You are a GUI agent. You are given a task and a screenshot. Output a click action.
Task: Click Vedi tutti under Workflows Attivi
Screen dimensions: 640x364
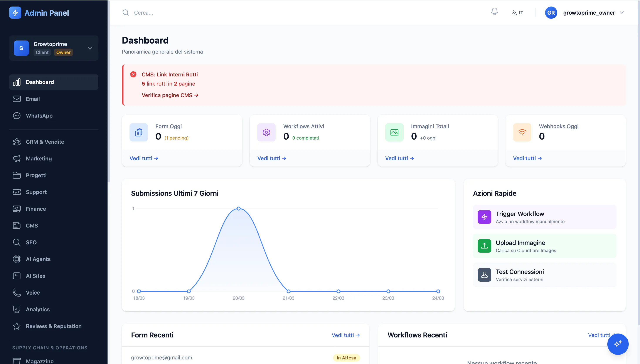tap(272, 158)
